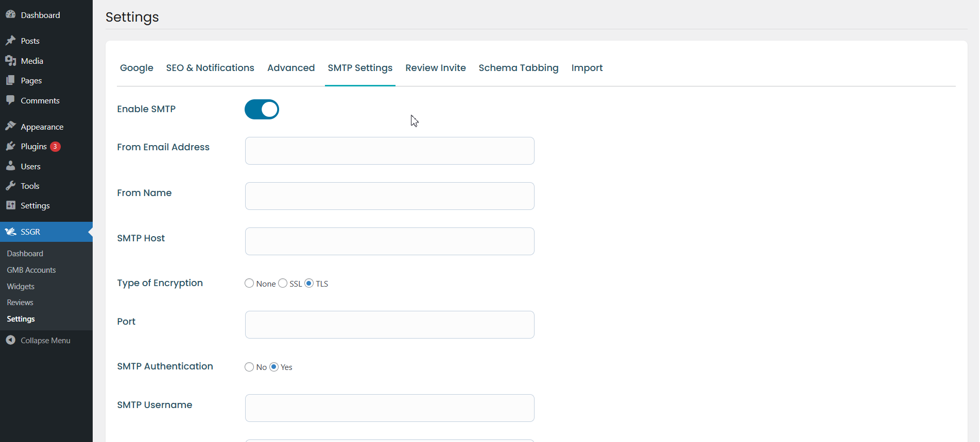Viewport: 980px width, 442px height.
Task: Choose No for SMTP Authentication
Action: (x=249, y=367)
